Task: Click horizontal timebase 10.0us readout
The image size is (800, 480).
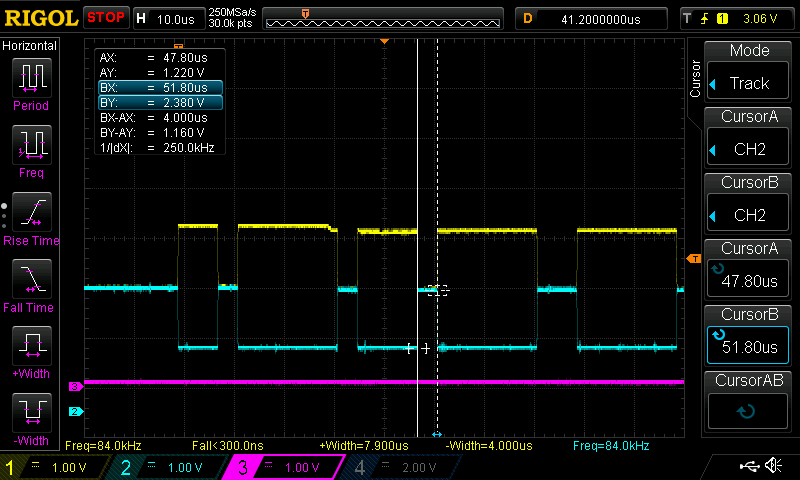Action: tap(169, 19)
